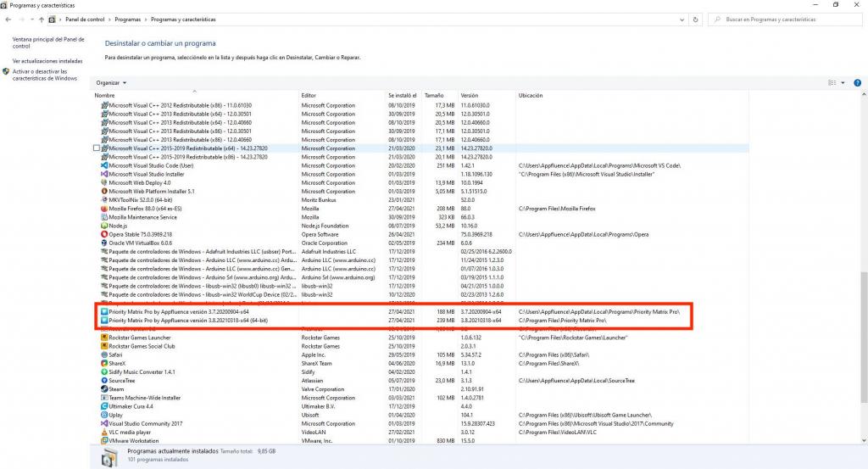Open Activar o desactivar características de Windows

45,75
